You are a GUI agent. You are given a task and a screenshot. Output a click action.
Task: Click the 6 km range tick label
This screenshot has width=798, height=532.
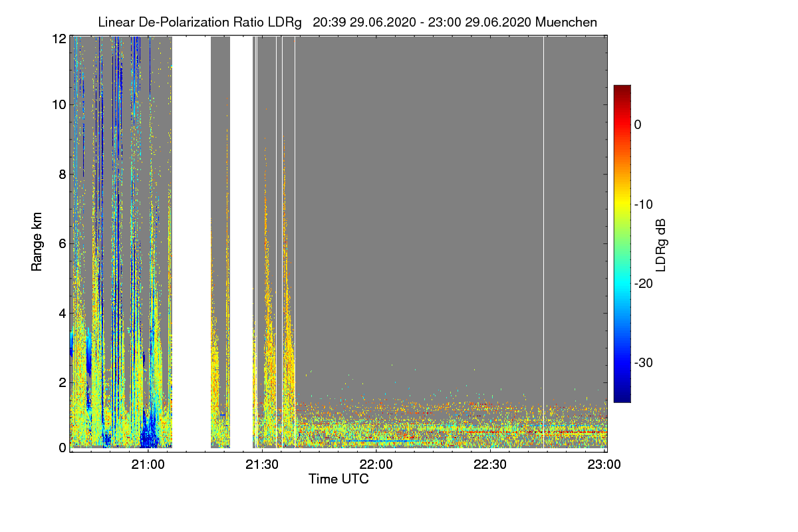61,243
